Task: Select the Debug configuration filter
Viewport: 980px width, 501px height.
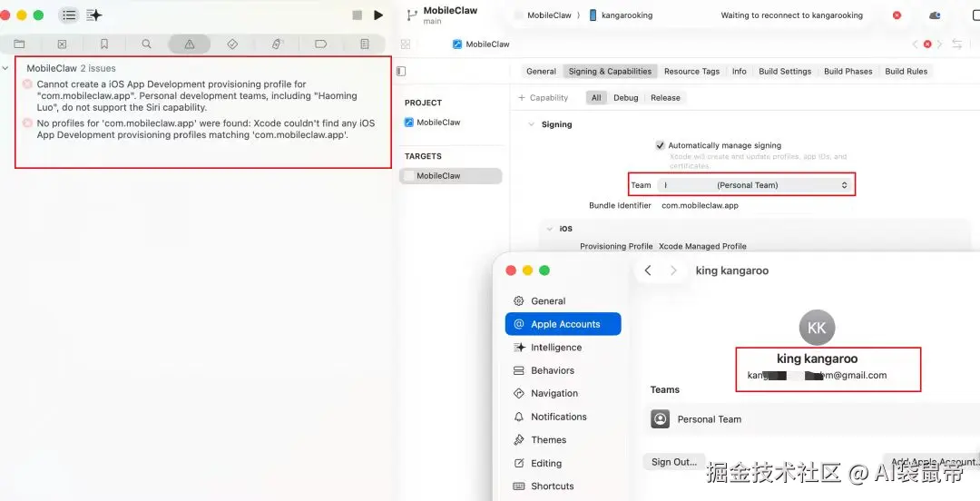Action: [x=625, y=98]
